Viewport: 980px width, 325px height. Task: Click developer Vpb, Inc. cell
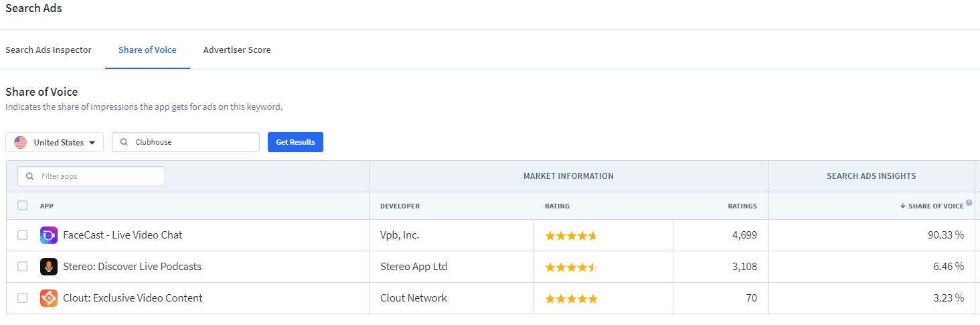point(400,235)
